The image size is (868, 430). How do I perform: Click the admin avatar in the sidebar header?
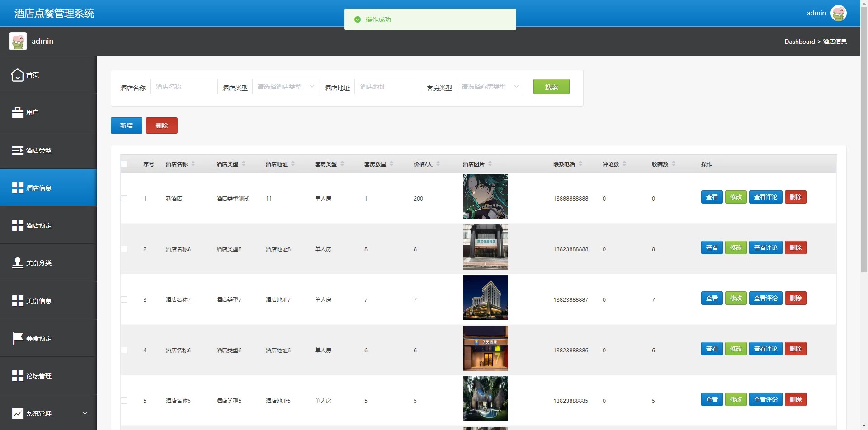[18, 41]
